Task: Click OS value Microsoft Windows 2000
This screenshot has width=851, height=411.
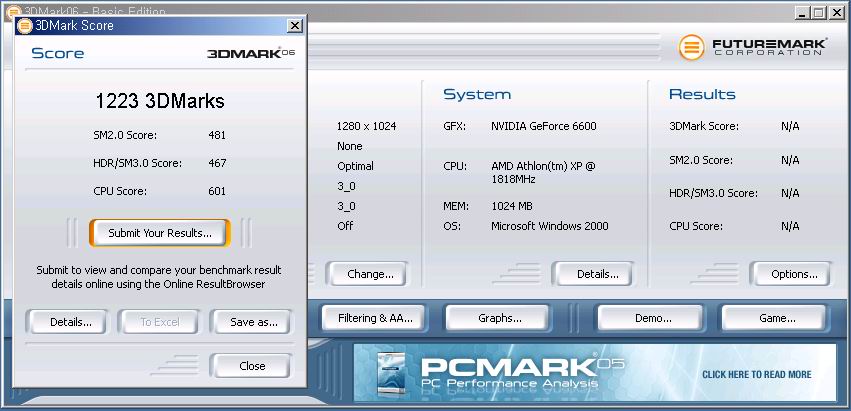Action: coord(550,226)
